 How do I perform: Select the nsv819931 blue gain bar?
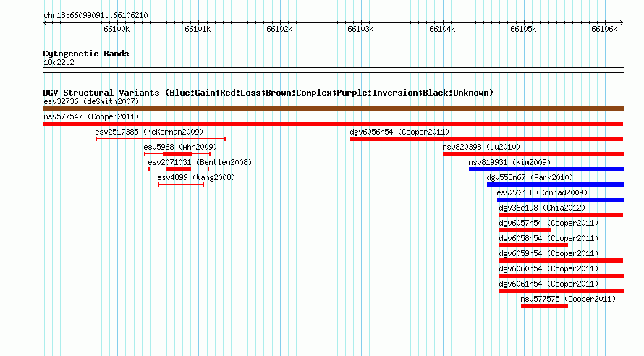click(546, 169)
